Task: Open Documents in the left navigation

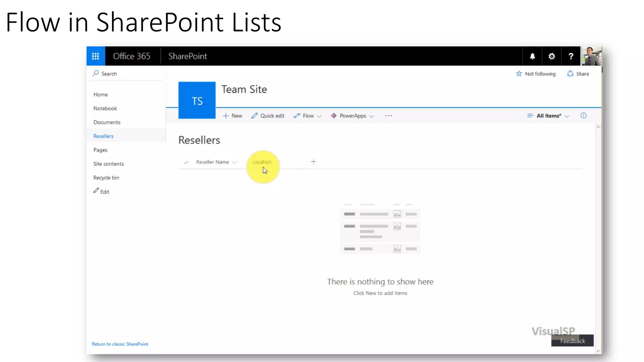Action: tap(107, 122)
